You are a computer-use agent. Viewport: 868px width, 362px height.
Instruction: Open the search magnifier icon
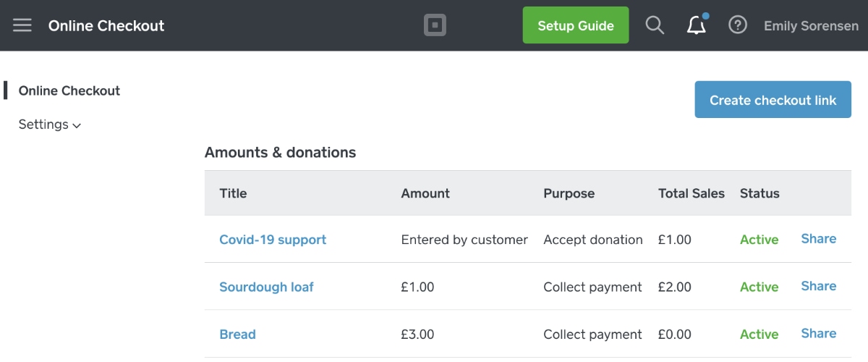655,25
